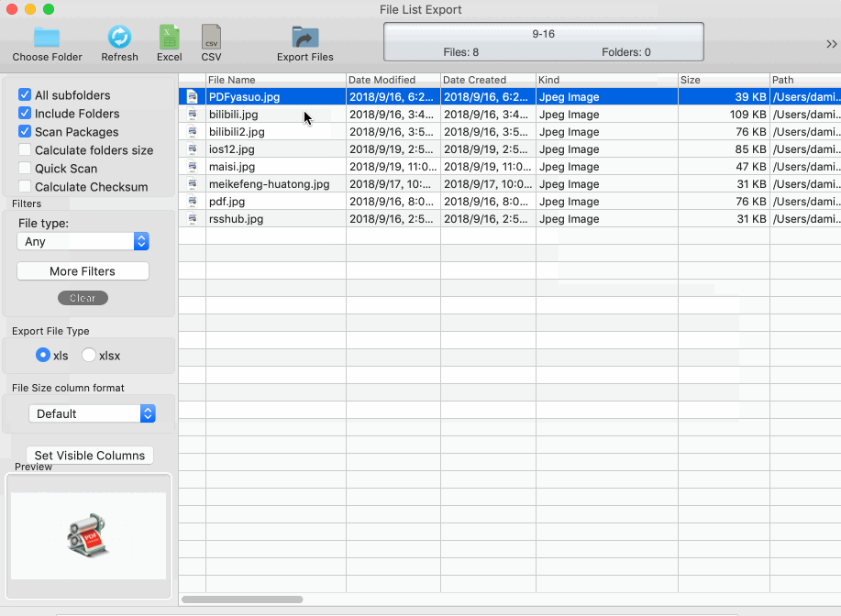Select the Excel export icon
This screenshot has height=616, width=841.
coord(169,37)
